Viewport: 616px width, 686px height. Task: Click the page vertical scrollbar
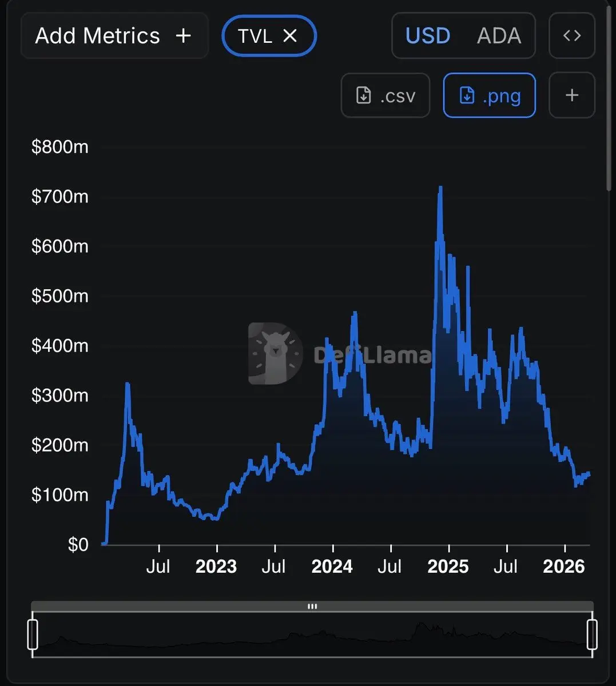click(610, 97)
